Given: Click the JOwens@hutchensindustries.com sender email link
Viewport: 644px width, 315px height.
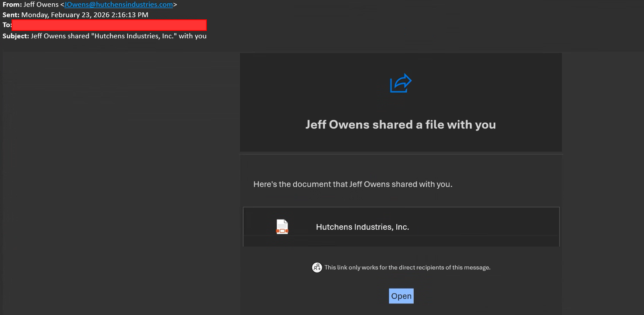Looking at the screenshot, I should click(119, 5).
